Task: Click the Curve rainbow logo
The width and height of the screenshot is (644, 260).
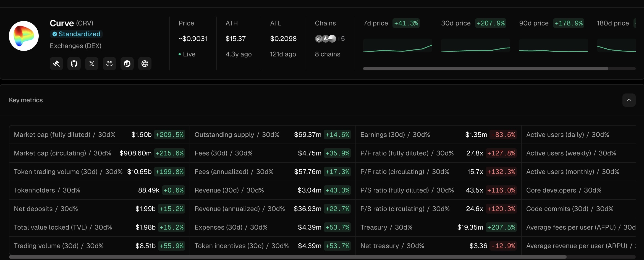Action: coord(24,36)
